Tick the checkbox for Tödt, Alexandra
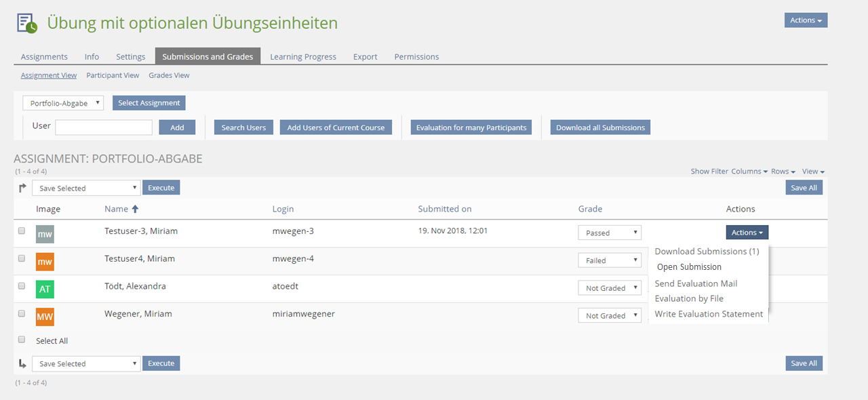Screen dimensions: 868x400 point(22,286)
